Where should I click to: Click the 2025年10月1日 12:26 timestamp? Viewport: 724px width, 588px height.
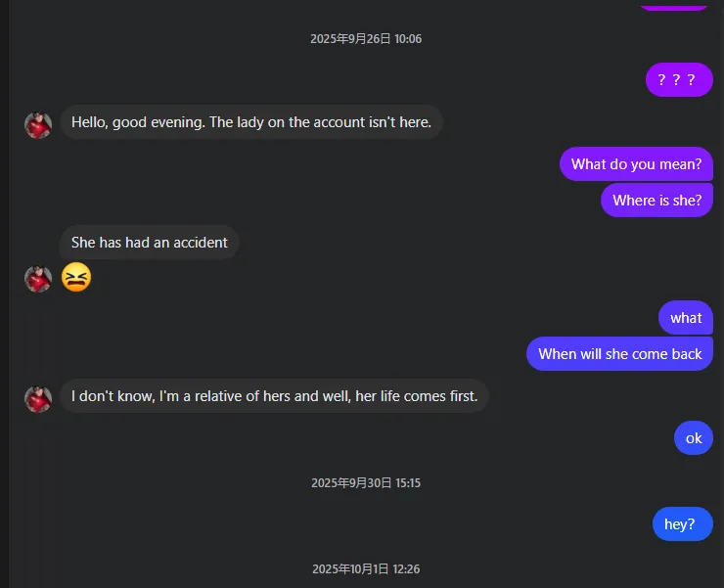pos(366,569)
